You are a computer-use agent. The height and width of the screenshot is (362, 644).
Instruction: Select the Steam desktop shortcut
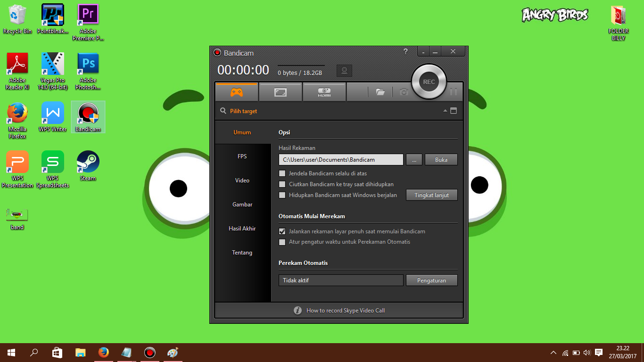(x=88, y=166)
